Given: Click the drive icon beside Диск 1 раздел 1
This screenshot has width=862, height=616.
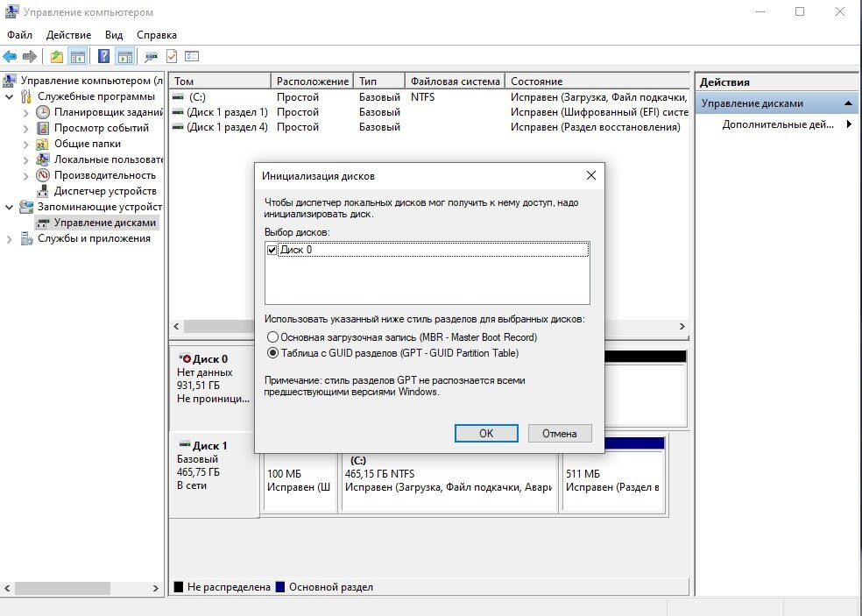Looking at the screenshot, I should pos(178,111).
